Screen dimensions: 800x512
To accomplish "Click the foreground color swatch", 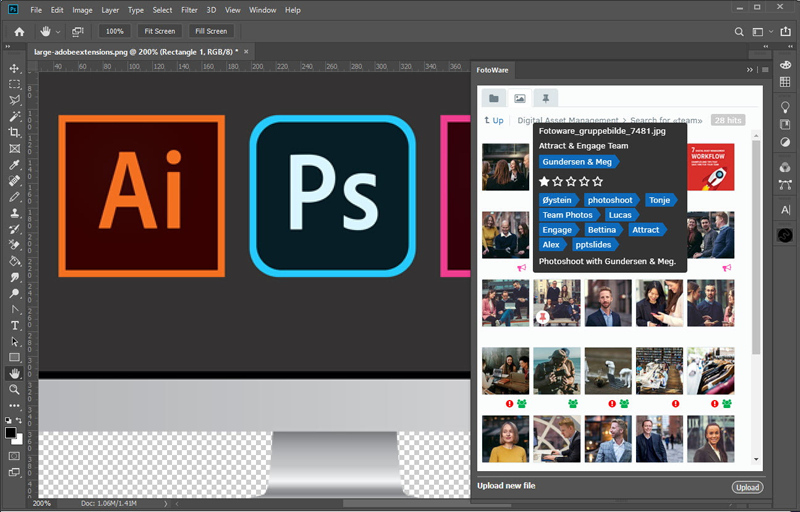I will coord(10,433).
